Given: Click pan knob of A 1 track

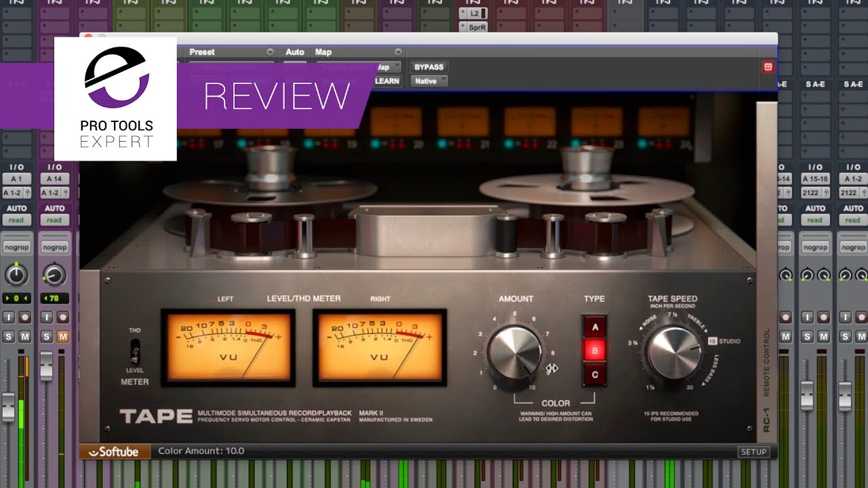Looking at the screenshot, I should 16,274.
